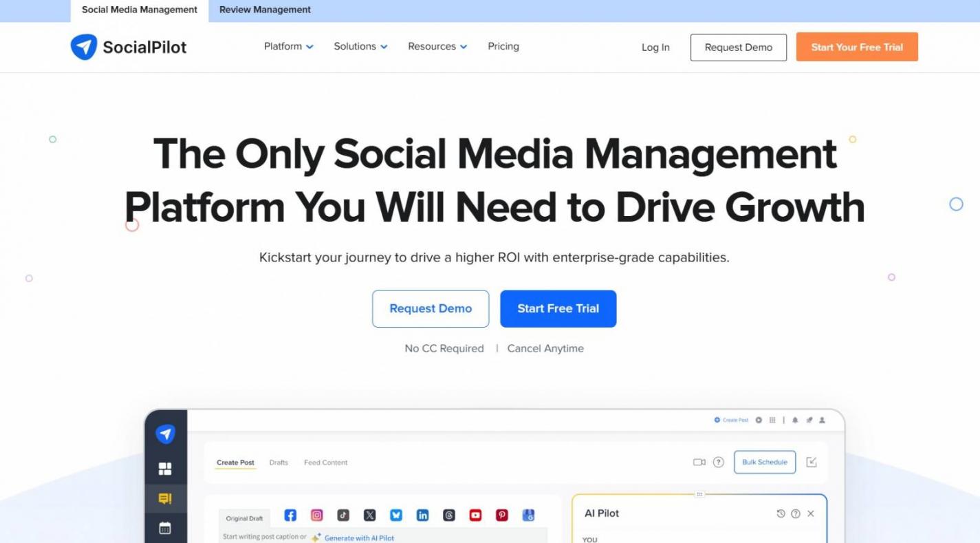Select the YouTube icon in the composer
The image size is (980, 543).
[475, 515]
